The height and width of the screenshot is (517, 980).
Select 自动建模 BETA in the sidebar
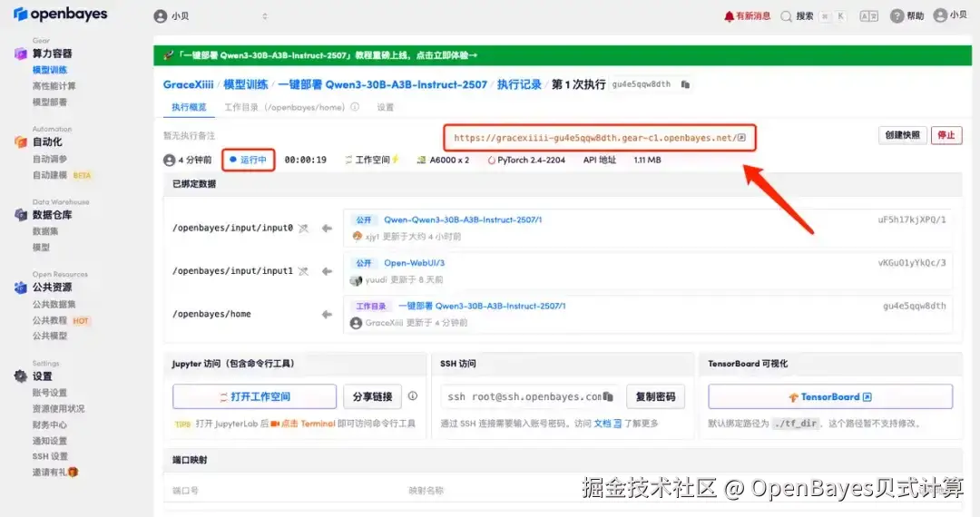tap(62, 175)
